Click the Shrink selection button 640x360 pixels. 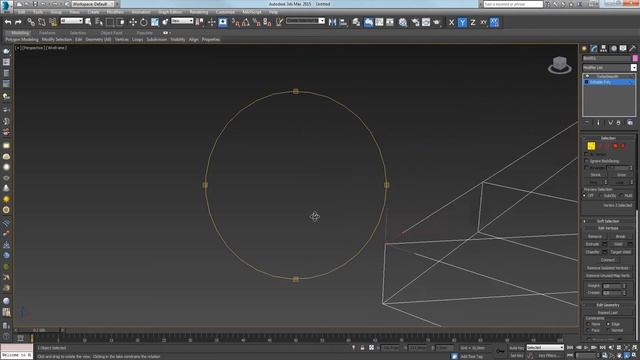click(x=596, y=175)
